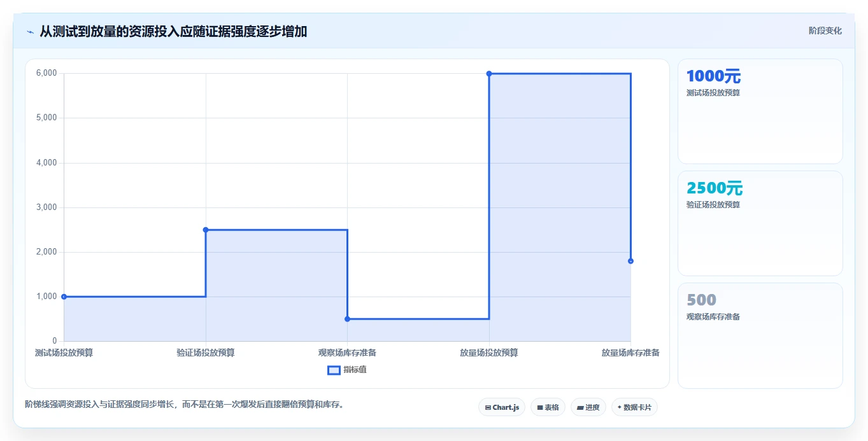
Task: Click the y-axis value 6,000
Action: (x=46, y=73)
